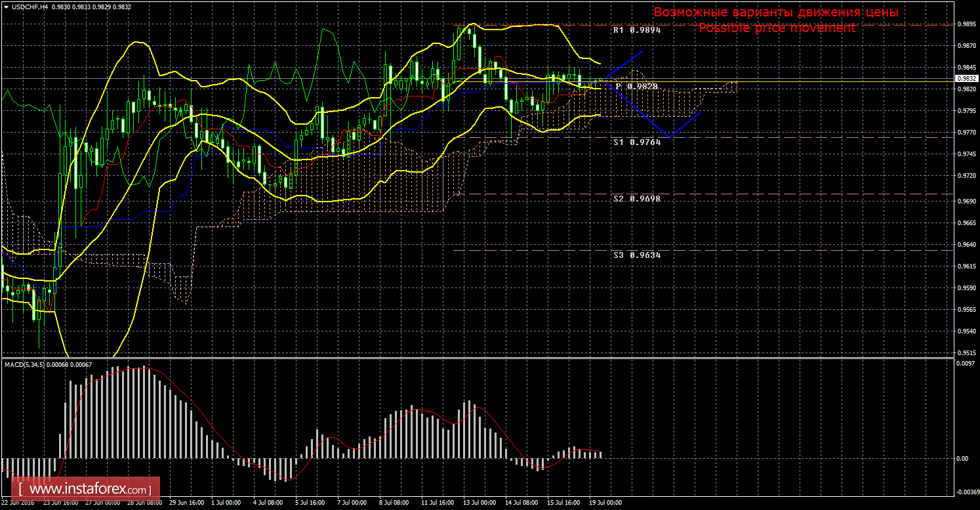The image size is (980, 510).
Task: Click the 0.0097 MACD scale label
Action: (x=965, y=364)
